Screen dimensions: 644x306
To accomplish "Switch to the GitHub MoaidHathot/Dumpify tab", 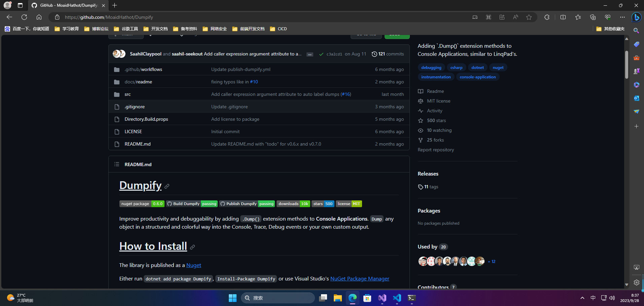I will click(68, 5).
